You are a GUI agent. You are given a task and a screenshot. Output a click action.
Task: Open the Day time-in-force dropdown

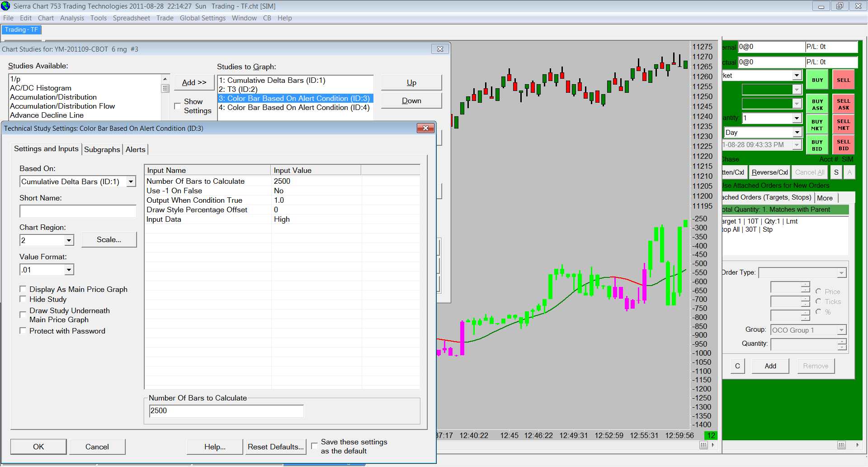[797, 132]
